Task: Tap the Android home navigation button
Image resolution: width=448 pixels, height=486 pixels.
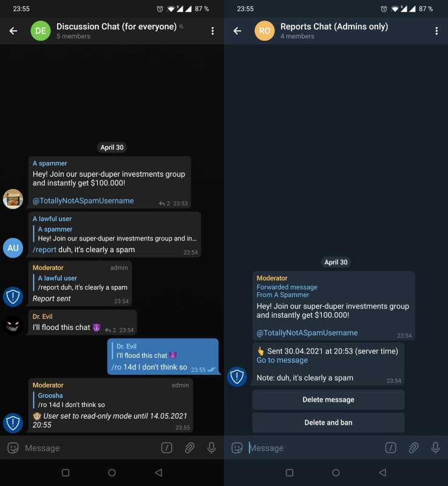Action: [x=112, y=473]
